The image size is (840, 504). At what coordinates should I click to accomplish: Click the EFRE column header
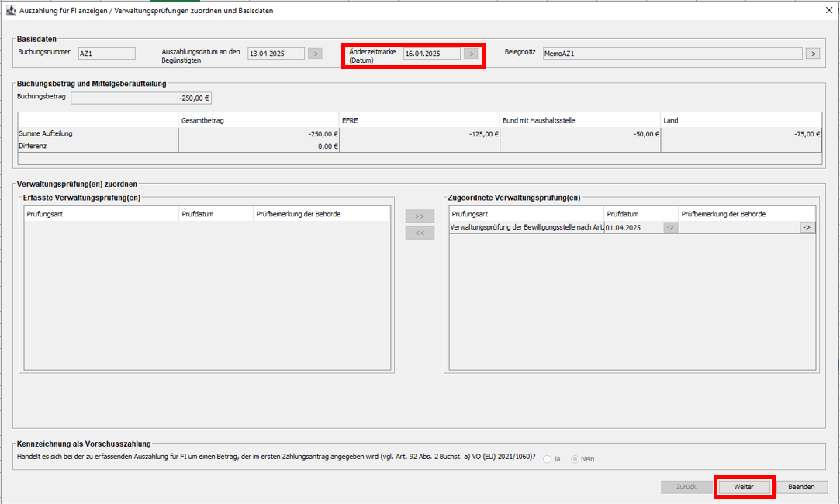click(419, 120)
